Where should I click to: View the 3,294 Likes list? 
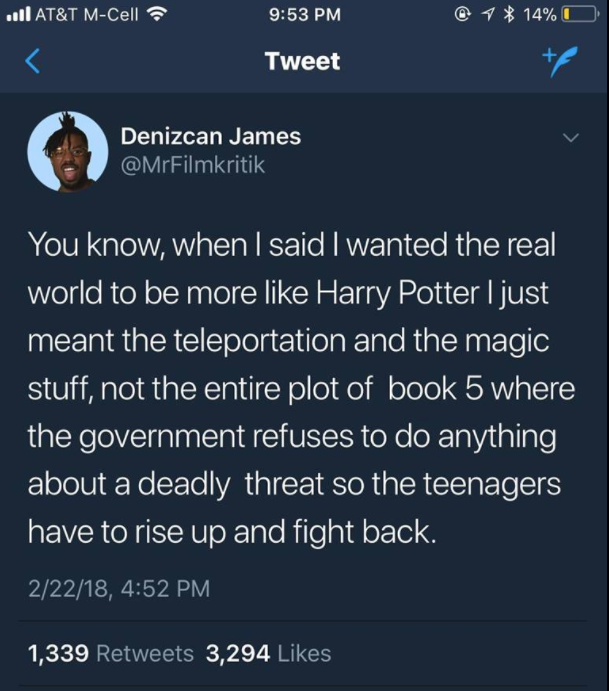(x=268, y=653)
